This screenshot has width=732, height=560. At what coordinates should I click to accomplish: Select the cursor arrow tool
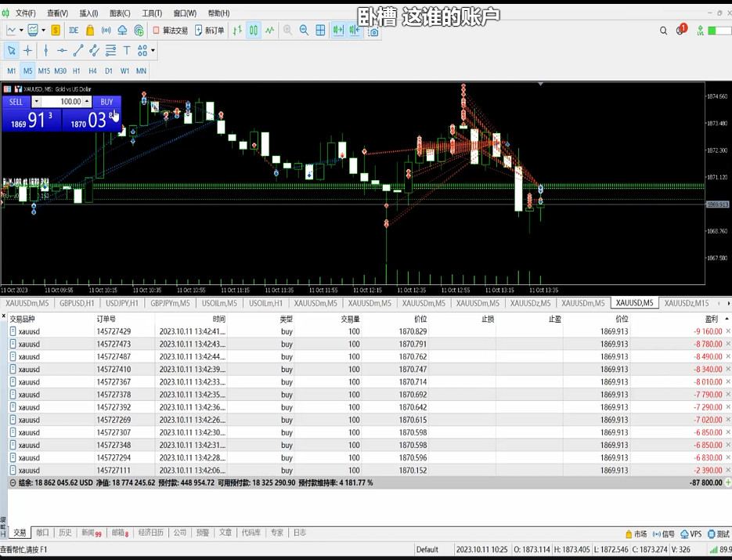[x=11, y=50]
